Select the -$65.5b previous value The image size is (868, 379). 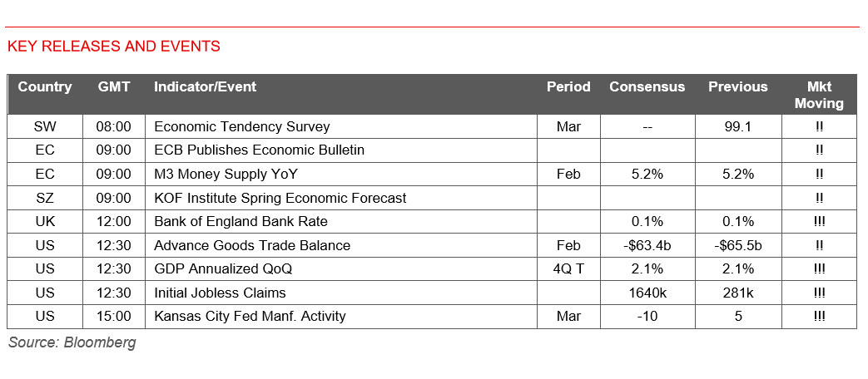click(x=737, y=246)
